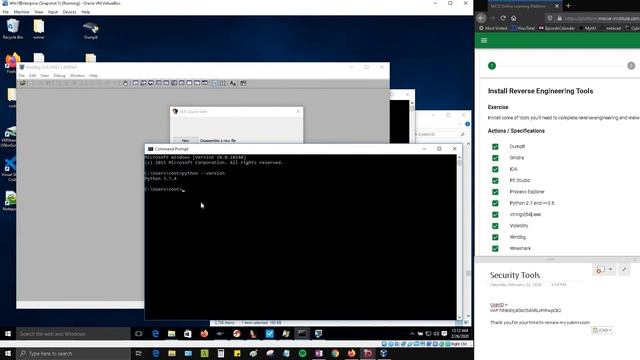This screenshot has height=360, width=640.
Task: Click the UserID link in the note
Action: (497, 304)
